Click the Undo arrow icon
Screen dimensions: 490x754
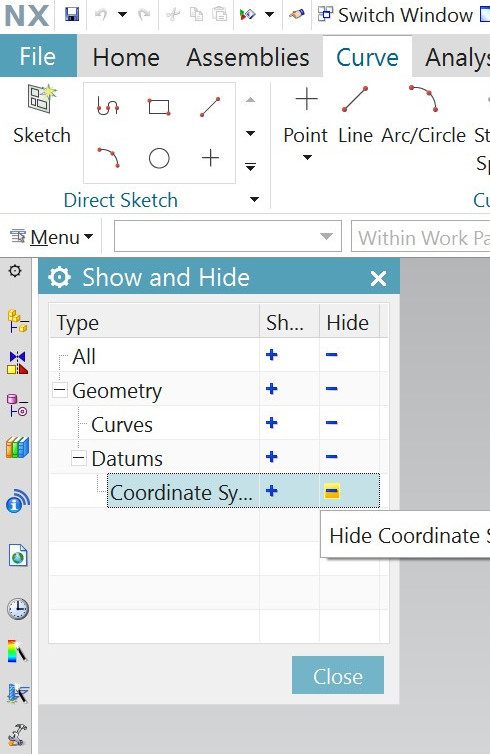[x=101, y=14]
